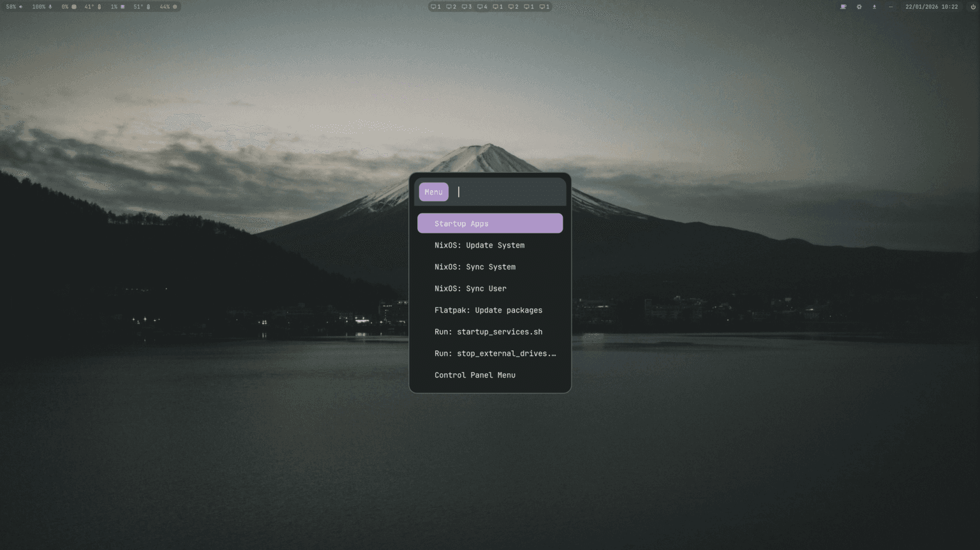Expand the overflow ellipsis menu in the tray
The width and height of the screenshot is (980, 550).
891,6
